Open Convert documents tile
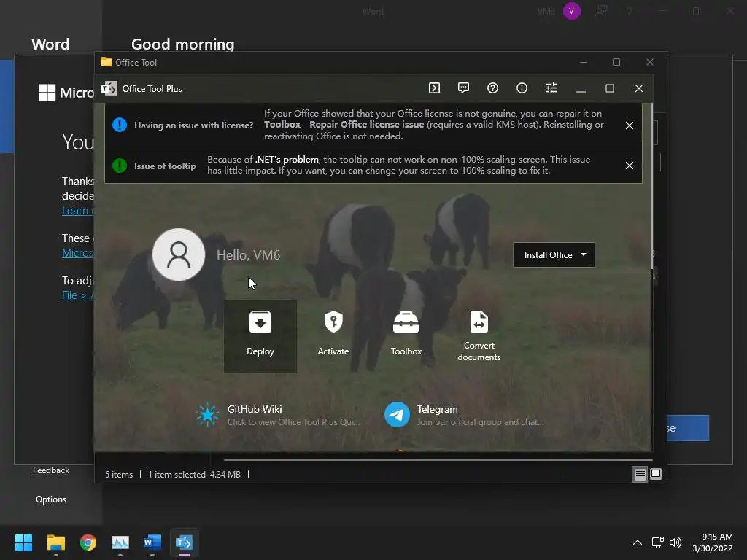Image resolution: width=747 pixels, height=560 pixels. (479, 335)
